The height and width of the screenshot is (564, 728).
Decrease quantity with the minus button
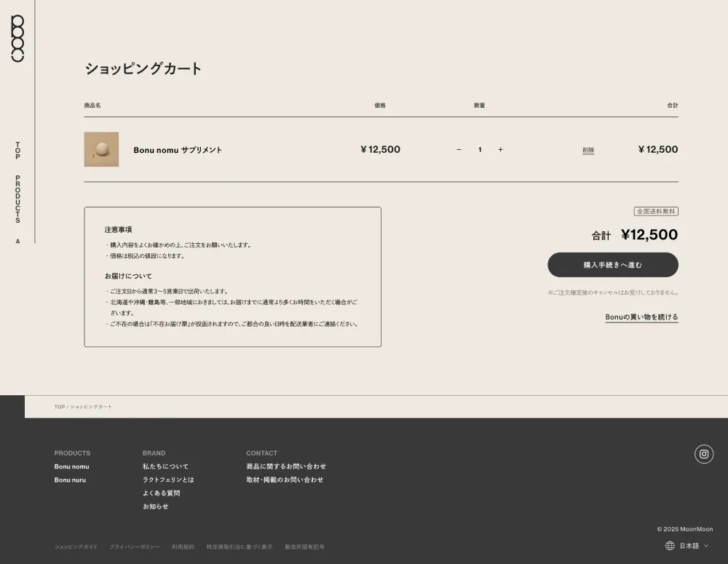point(459,150)
